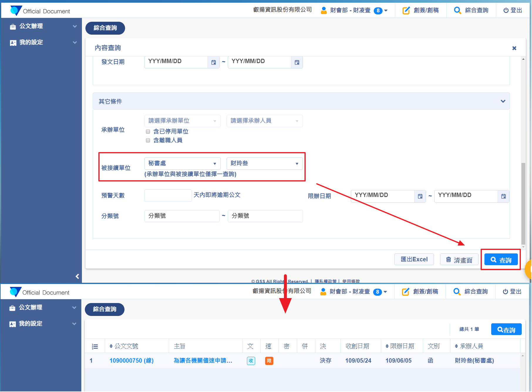532x392 pixels.
Task: Open calendar picker for 發文日期 start date
Action: (213, 62)
